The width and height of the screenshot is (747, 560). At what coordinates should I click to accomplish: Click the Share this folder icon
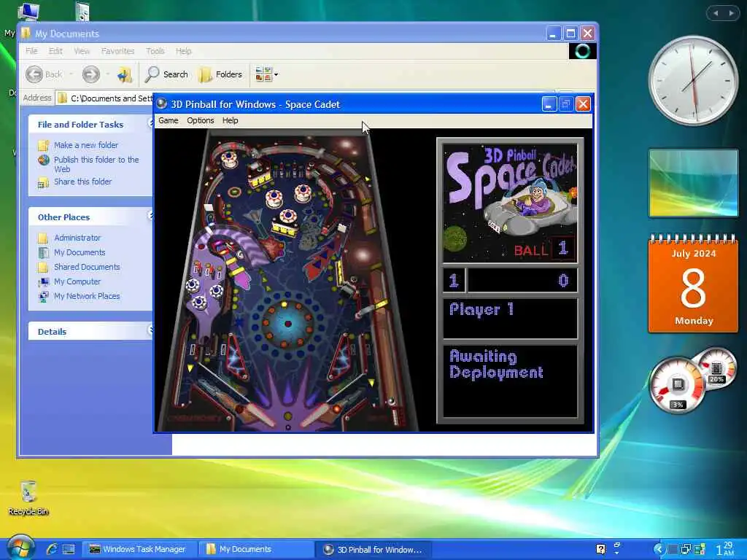(43, 182)
